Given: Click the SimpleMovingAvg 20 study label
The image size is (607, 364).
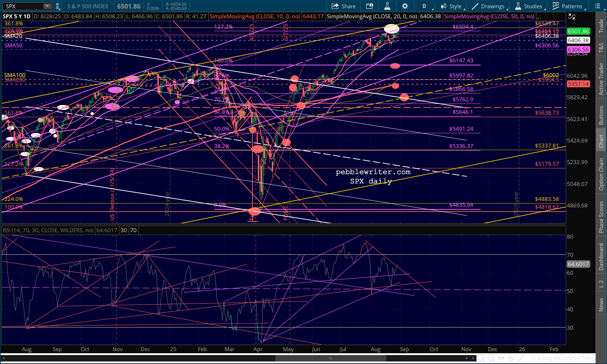Looking at the screenshot, I should 372,16.
